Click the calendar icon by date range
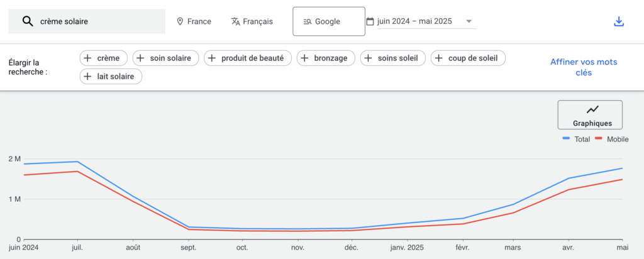 (370, 21)
